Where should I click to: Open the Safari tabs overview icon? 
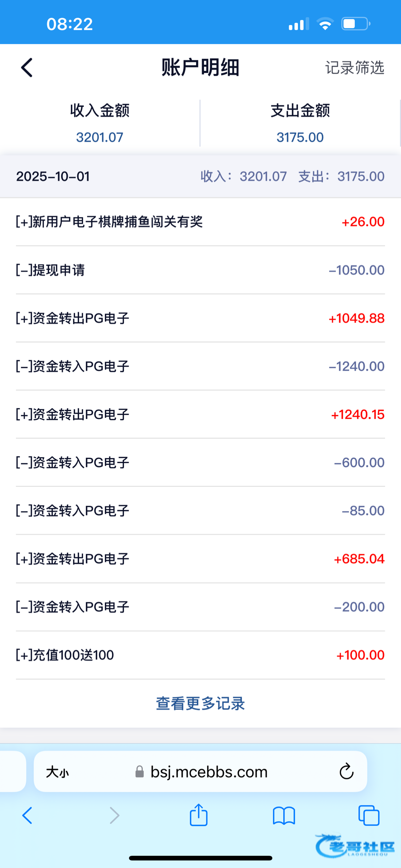[369, 816]
